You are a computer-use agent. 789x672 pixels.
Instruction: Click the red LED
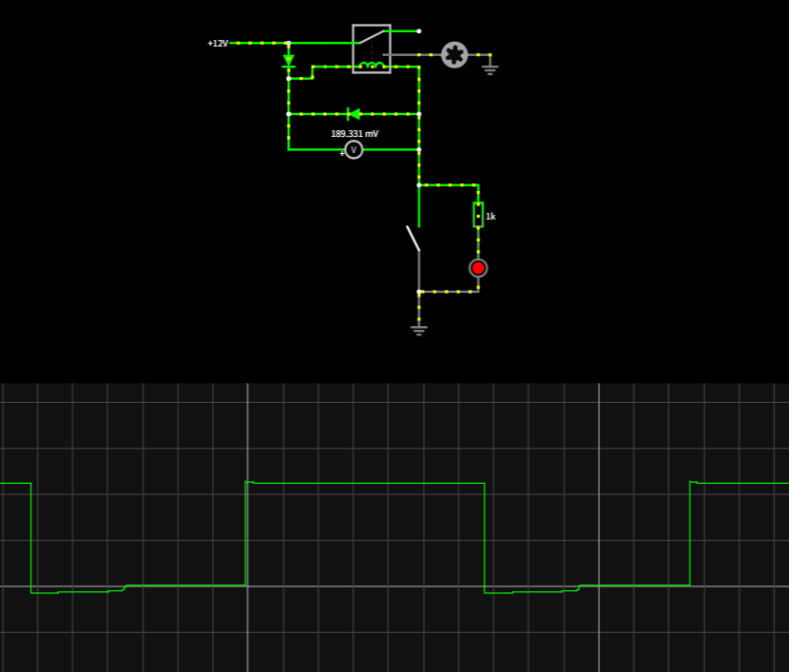pos(478,268)
